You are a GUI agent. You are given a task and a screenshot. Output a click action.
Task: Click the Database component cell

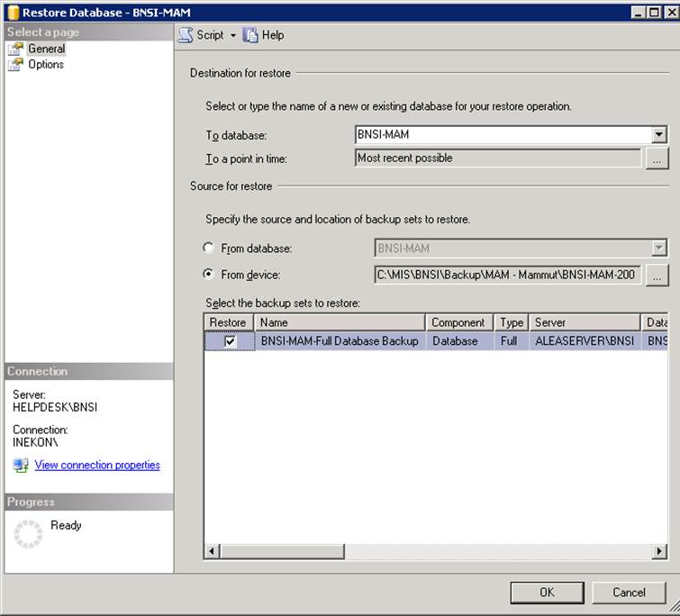point(459,341)
